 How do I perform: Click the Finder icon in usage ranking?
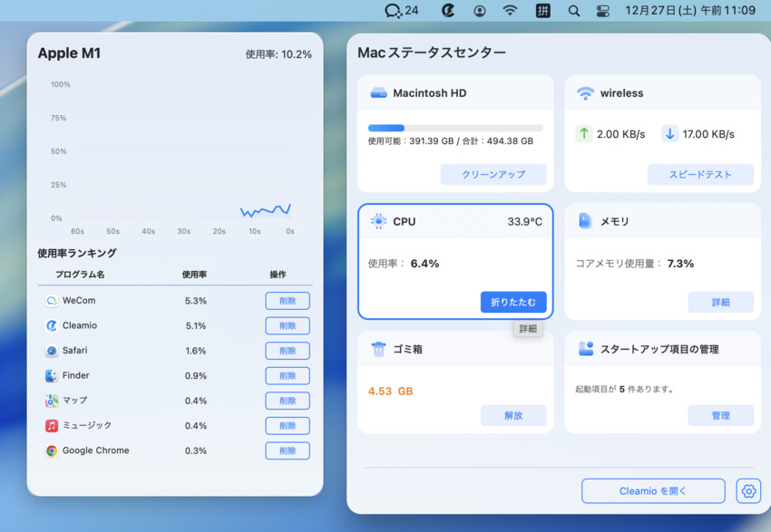[x=50, y=375]
